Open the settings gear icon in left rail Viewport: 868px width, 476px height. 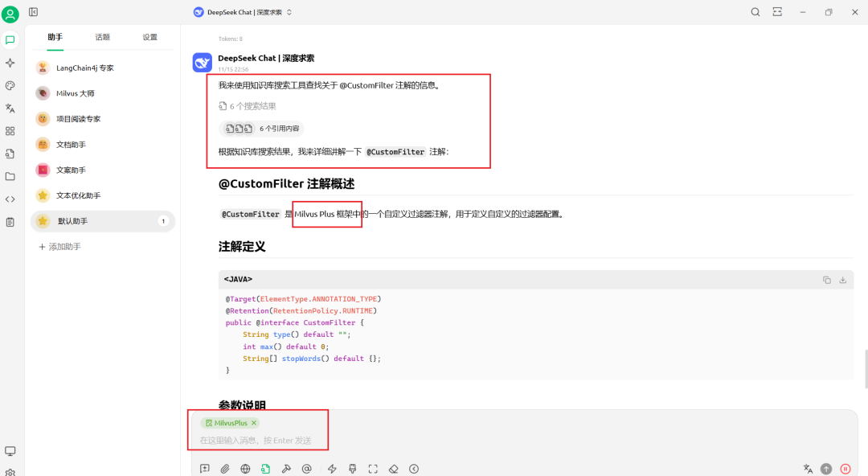(x=10, y=473)
